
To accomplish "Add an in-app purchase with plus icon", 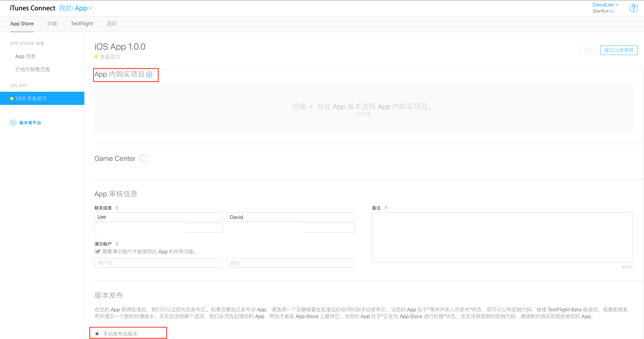I will 149,74.
